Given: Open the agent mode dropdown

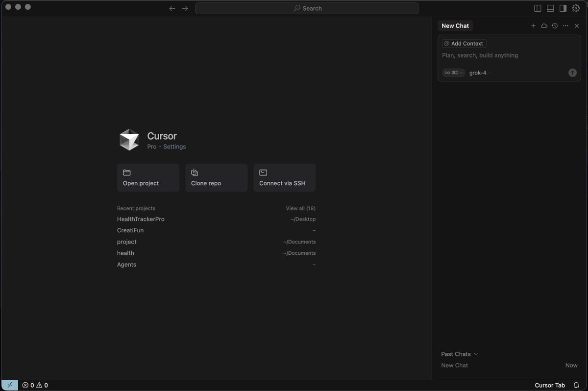Looking at the screenshot, I should click(454, 73).
